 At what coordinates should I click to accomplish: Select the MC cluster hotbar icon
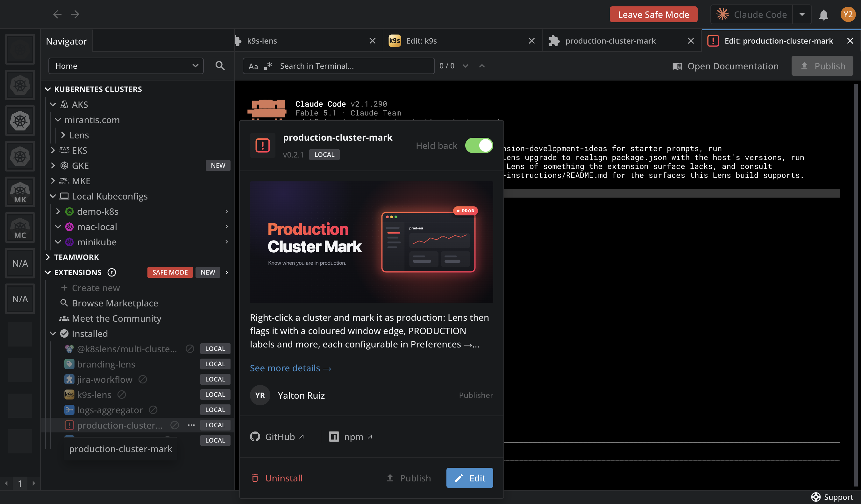[x=20, y=228]
